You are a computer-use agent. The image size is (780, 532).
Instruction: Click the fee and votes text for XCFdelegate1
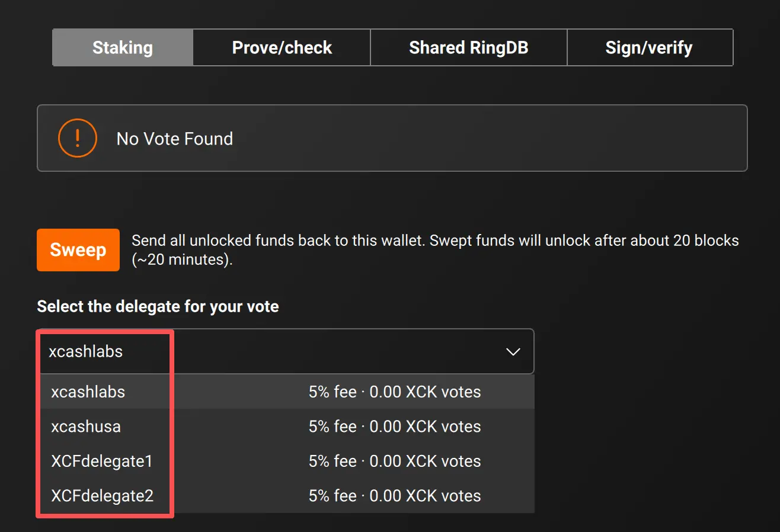[x=394, y=461]
